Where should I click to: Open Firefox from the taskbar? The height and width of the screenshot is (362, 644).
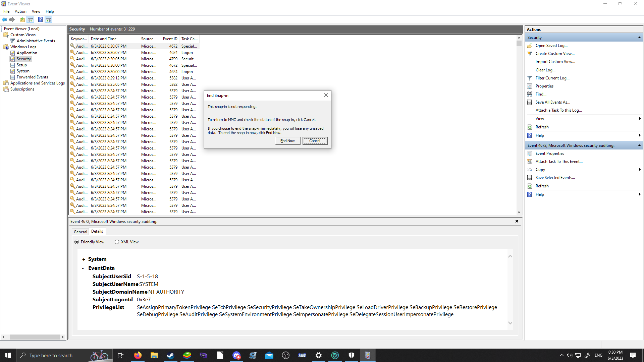138,355
